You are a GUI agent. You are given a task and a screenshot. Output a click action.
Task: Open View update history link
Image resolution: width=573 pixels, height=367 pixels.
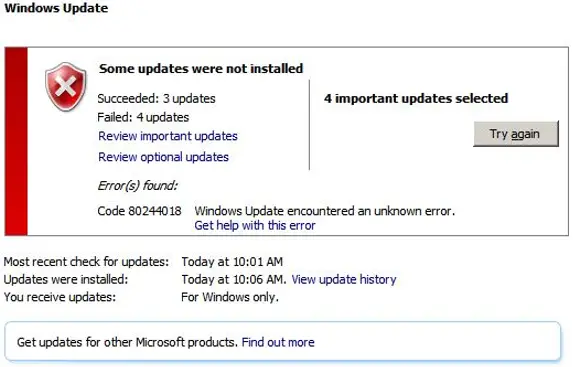344,279
